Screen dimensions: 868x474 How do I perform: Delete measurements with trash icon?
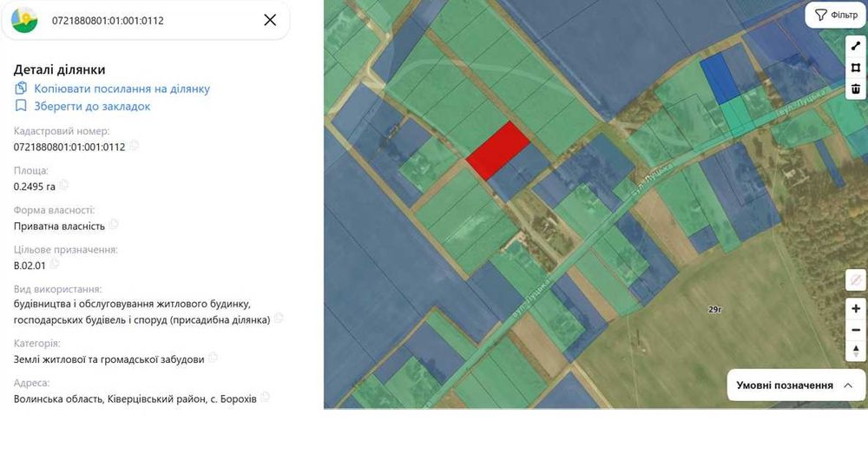click(x=856, y=89)
